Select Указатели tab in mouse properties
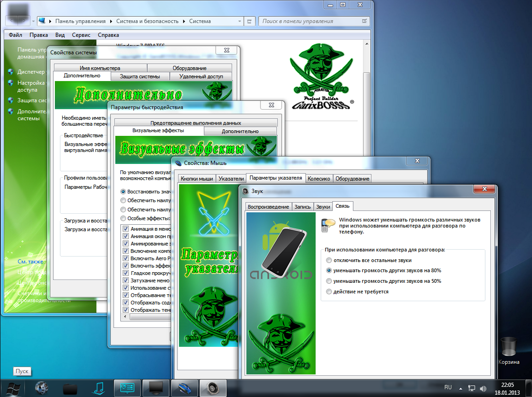 pos(231,178)
